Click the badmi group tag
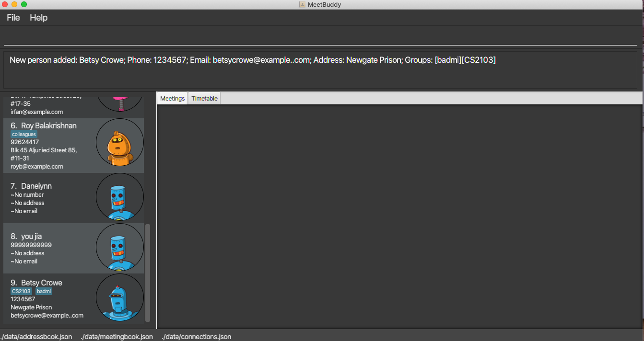The height and width of the screenshot is (341, 644). 44,291
